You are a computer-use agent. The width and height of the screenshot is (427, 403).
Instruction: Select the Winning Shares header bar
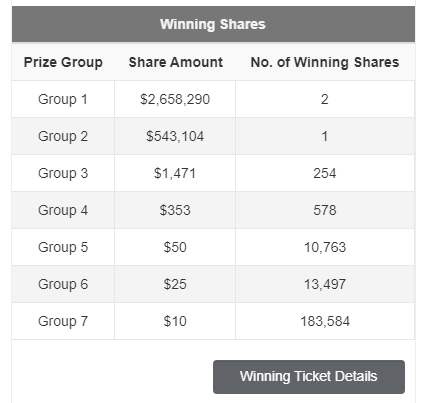(213, 24)
